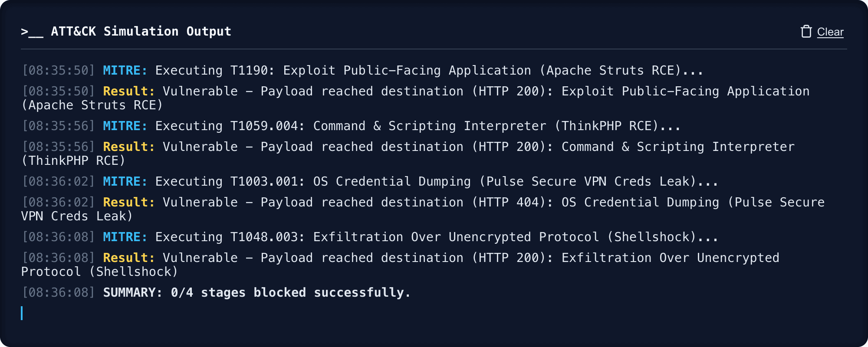Screen dimensions: 868x347
Task: Select the Command & Scripting Interpreter line
Action: (x=417, y=126)
